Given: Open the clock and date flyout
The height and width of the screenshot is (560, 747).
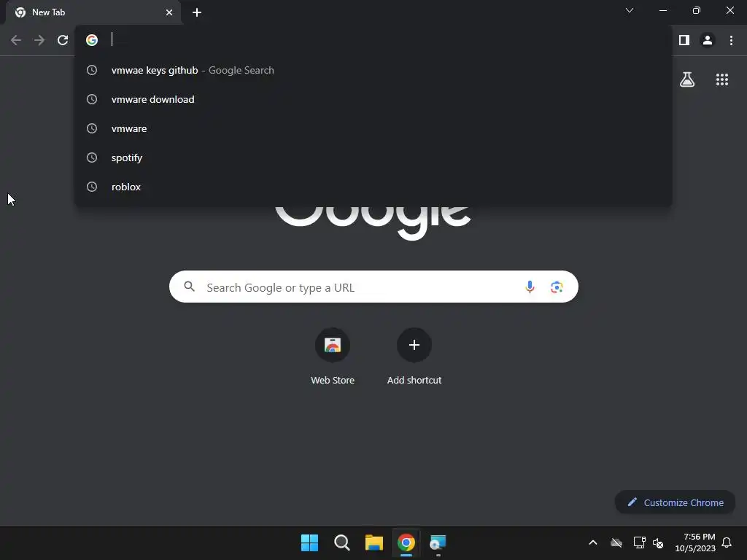Looking at the screenshot, I should 695,542.
